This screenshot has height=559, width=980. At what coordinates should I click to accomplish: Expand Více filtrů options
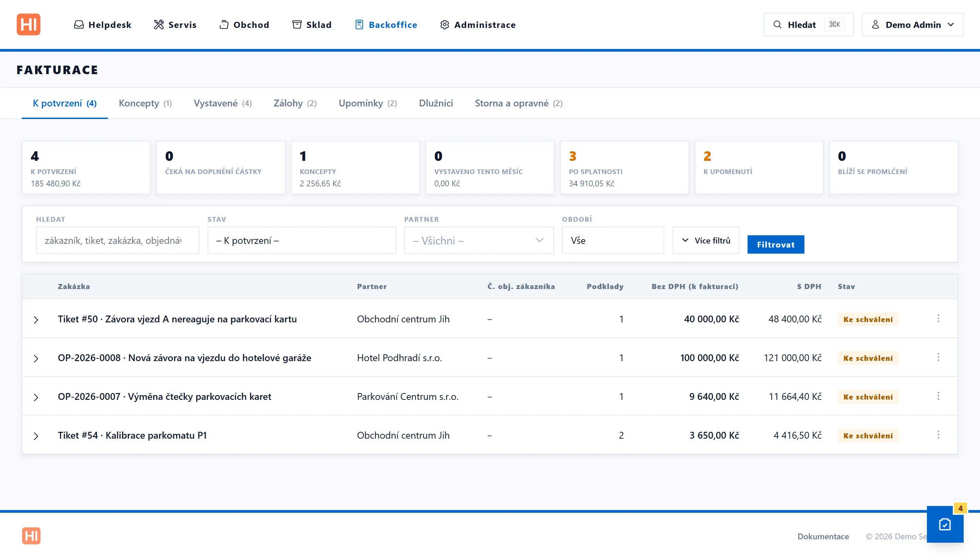click(x=706, y=240)
